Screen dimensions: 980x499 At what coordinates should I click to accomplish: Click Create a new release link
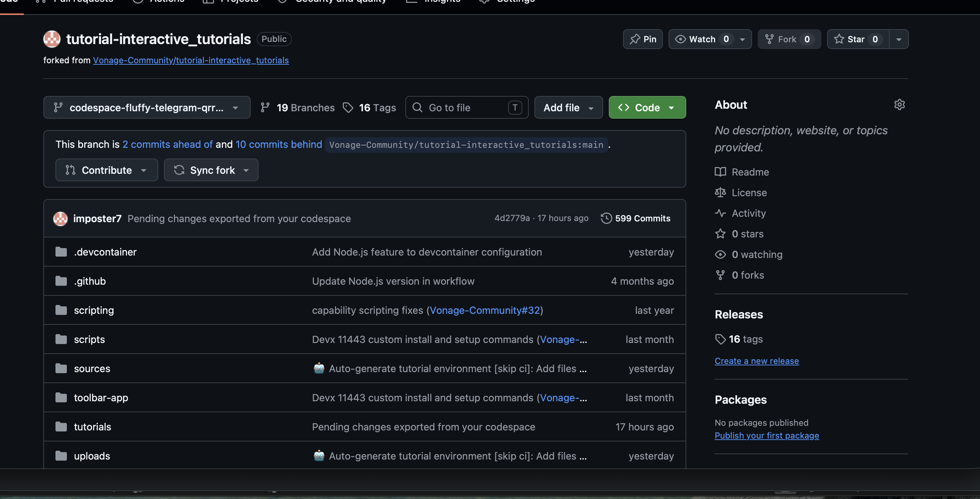pos(757,360)
